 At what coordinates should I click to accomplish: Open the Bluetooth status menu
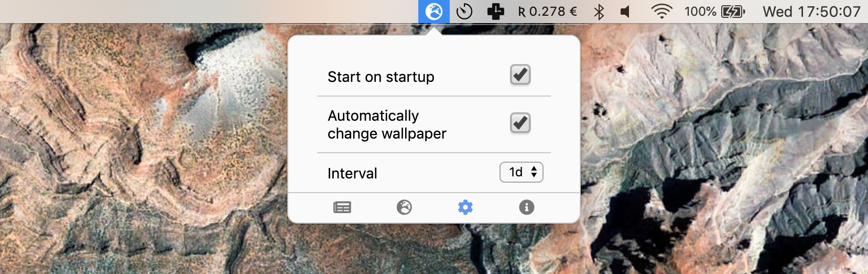(599, 12)
